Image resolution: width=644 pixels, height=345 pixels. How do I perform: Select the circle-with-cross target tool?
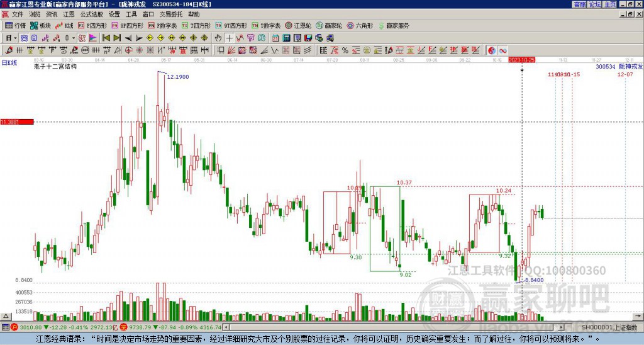(x=128, y=50)
